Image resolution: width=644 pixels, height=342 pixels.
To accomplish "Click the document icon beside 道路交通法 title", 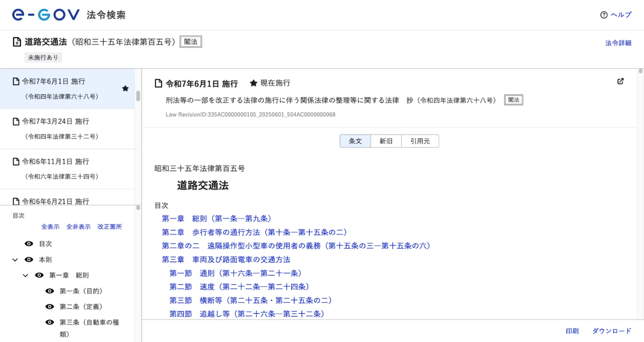I will pos(16,41).
